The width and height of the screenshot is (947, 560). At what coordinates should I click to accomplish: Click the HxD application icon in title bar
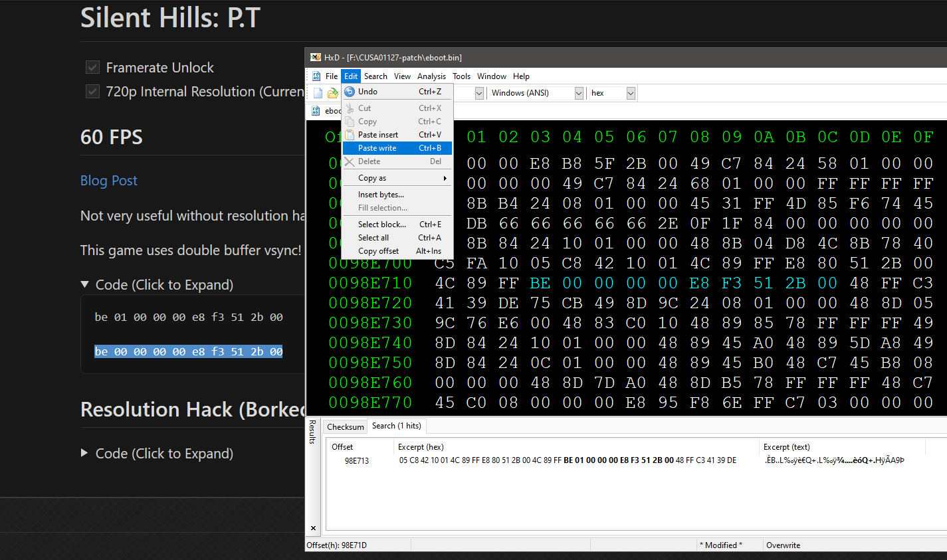(316, 57)
